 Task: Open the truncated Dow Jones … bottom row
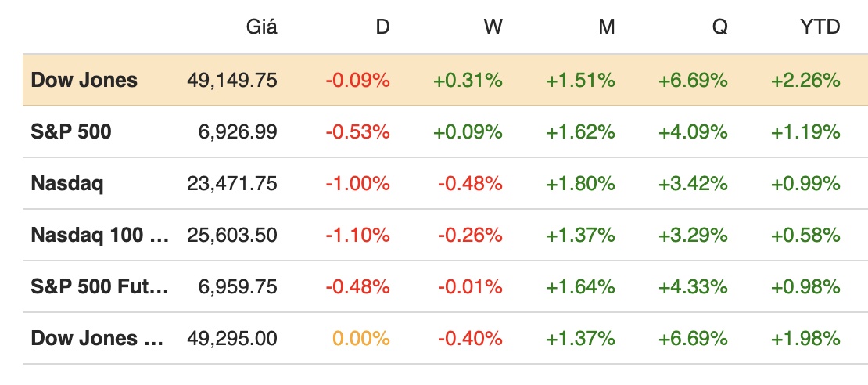98,338
